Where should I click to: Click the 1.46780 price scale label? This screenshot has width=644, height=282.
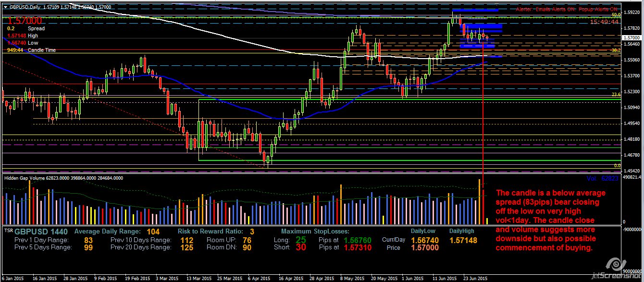[x=631, y=155]
